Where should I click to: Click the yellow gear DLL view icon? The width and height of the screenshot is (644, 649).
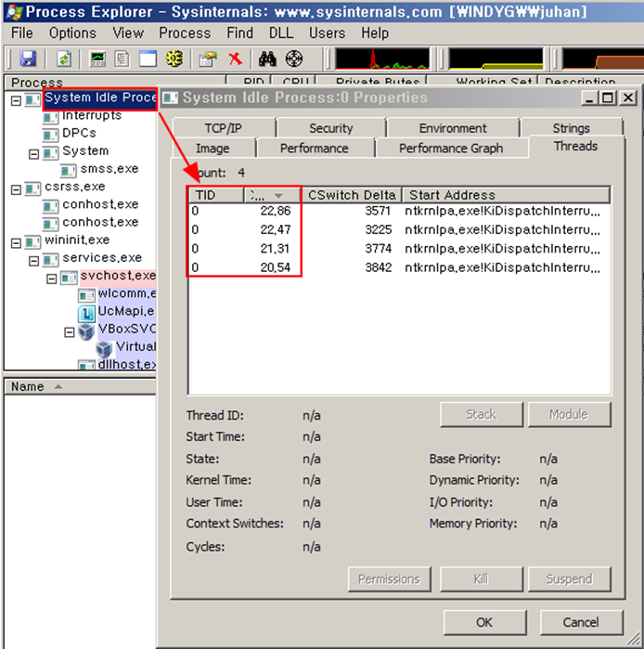click(174, 58)
